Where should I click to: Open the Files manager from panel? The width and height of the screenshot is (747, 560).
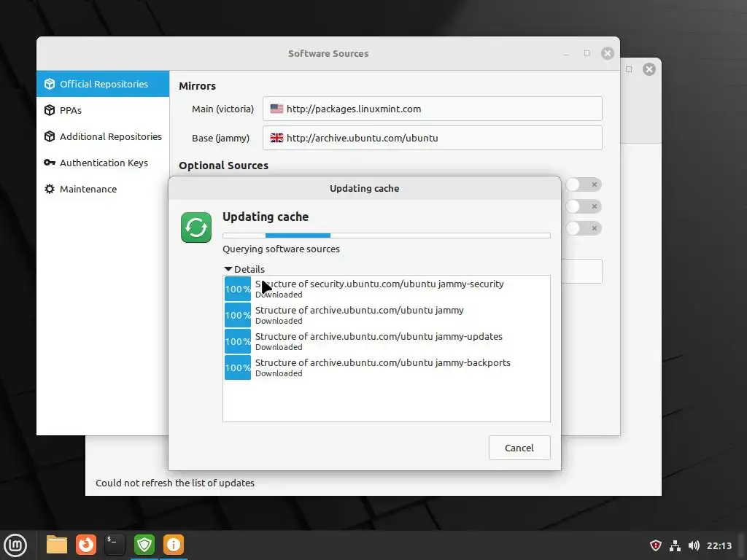click(57, 545)
